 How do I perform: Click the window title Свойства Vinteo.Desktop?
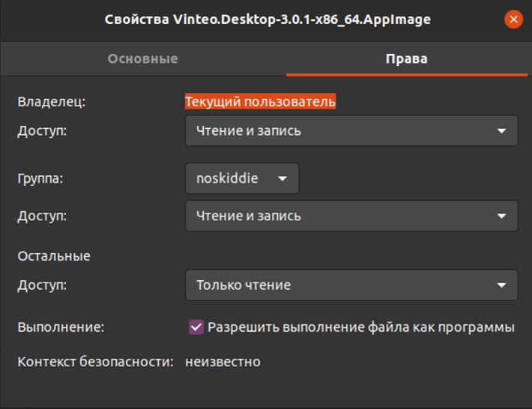point(267,19)
